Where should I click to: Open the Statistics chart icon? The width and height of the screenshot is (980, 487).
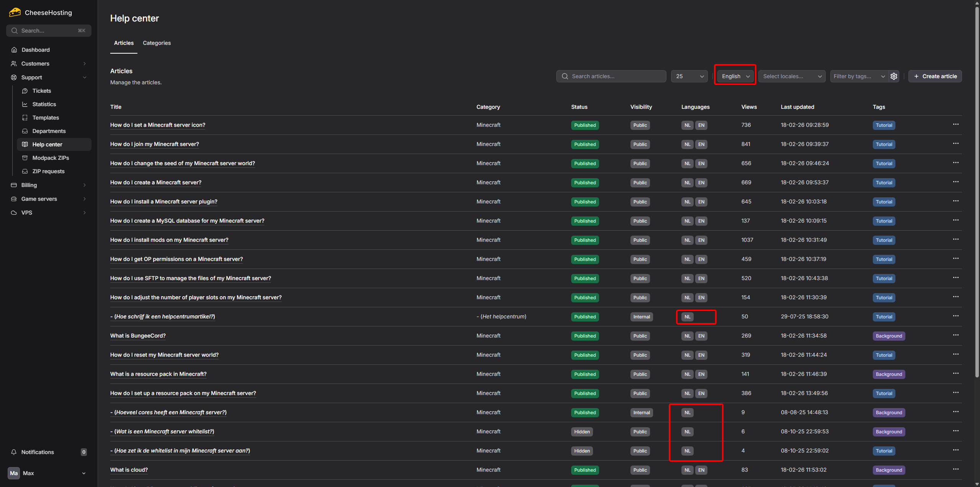pos(25,104)
